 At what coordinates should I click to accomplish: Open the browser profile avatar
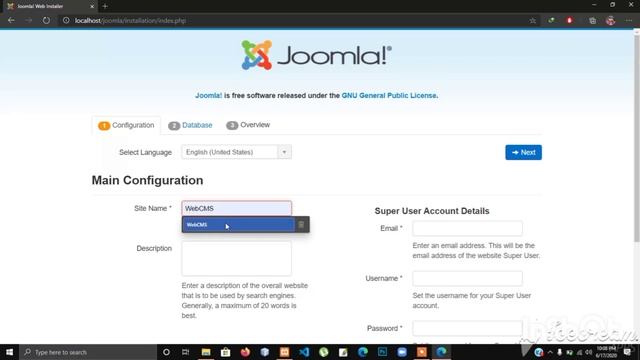(x=611, y=20)
